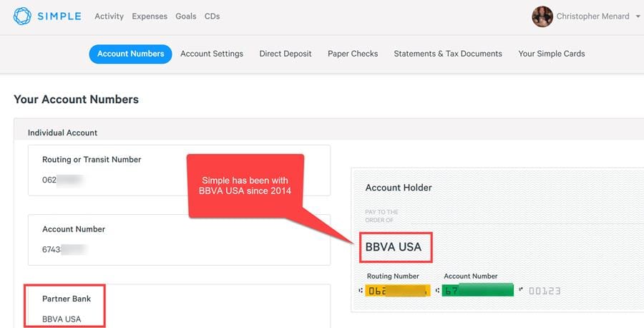
Task: Click the Your Account Numbers heading
Action: click(x=77, y=100)
